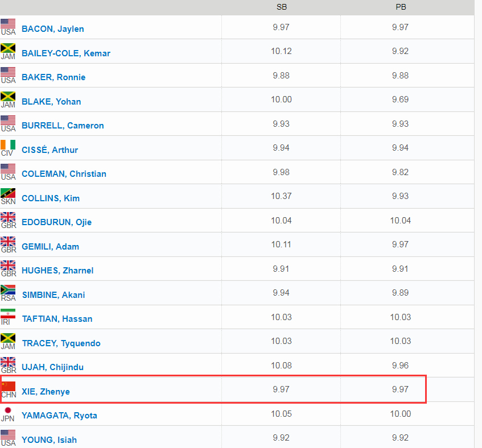Click Yohan Blake's 9.69 personal best cell

point(400,99)
